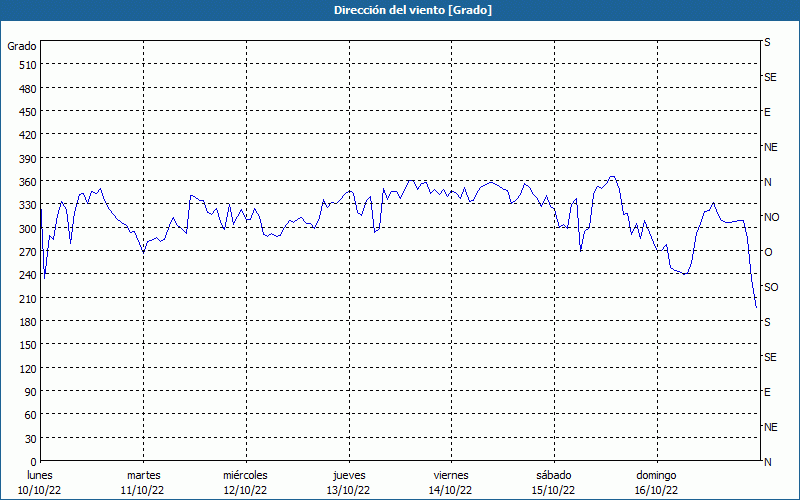Screen dimensions: 800x500
Task: Click the '420' left axis value
Action: pos(28,135)
